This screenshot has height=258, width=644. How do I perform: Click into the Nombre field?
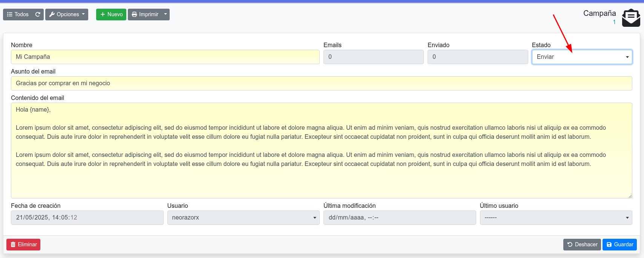[165, 57]
